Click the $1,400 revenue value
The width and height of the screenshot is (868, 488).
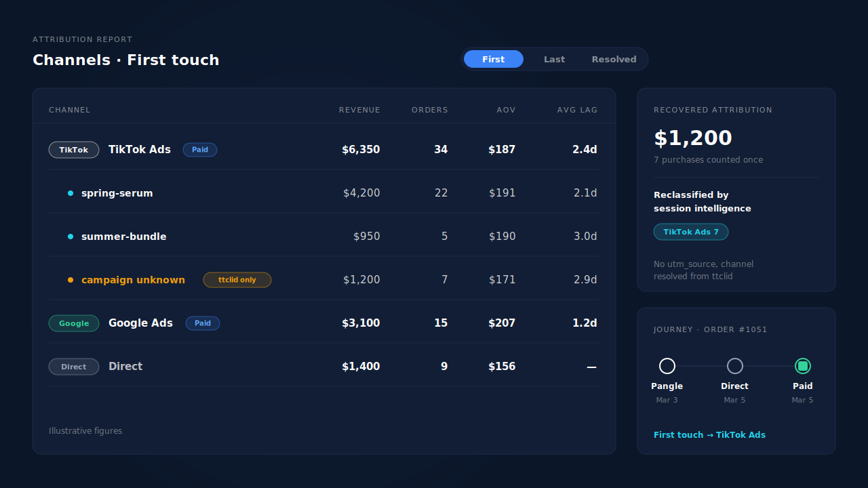361,367
